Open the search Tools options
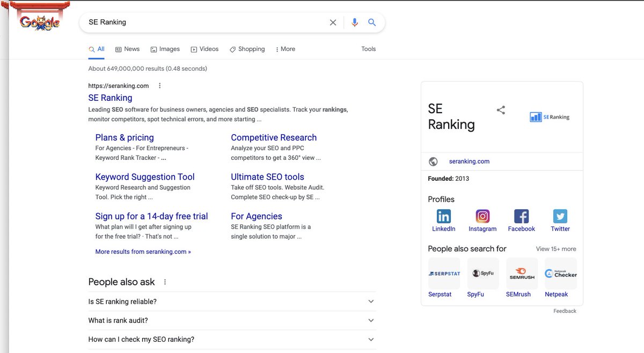This screenshot has width=644, height=353. pyautogui.click(x=369, y=49)
